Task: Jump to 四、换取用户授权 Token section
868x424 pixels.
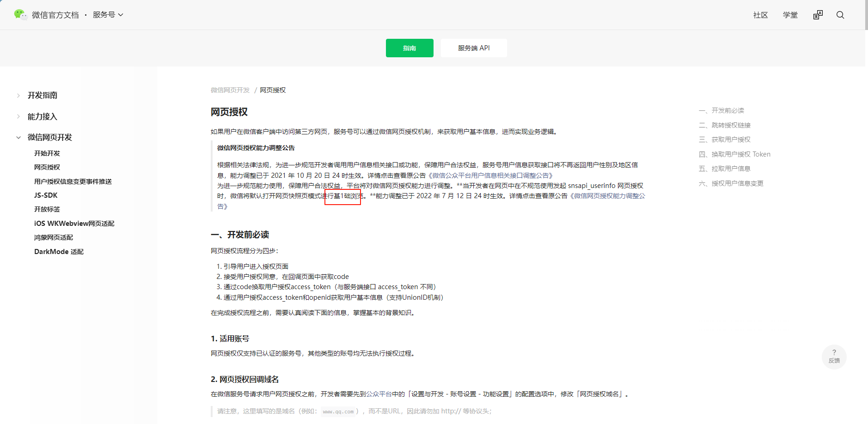Action: [735, 154]
